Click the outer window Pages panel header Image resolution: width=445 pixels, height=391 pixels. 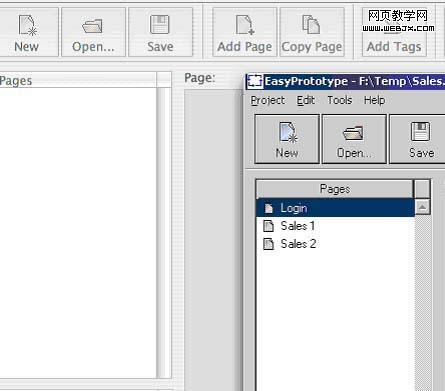(x=78, y=81)
